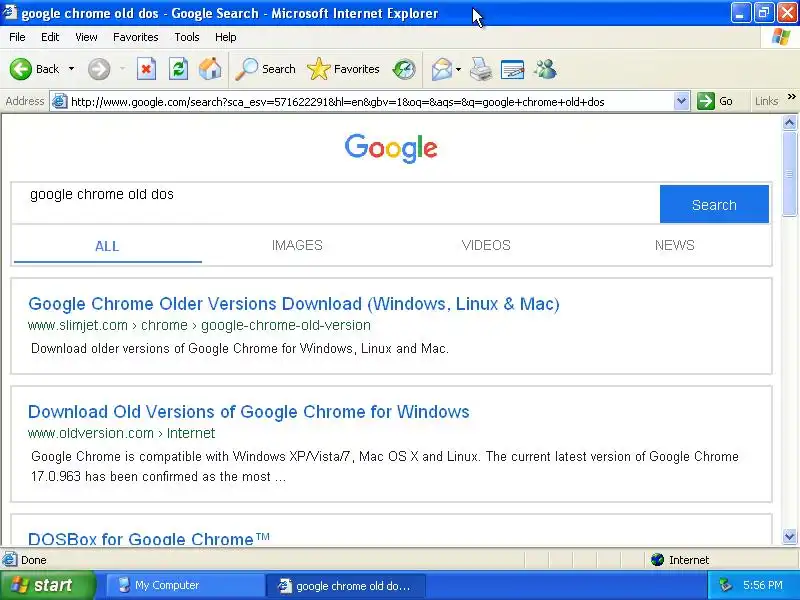Click the Mail envelope icon
Viewport: 800px width, 600px height.
pos(442,69)
